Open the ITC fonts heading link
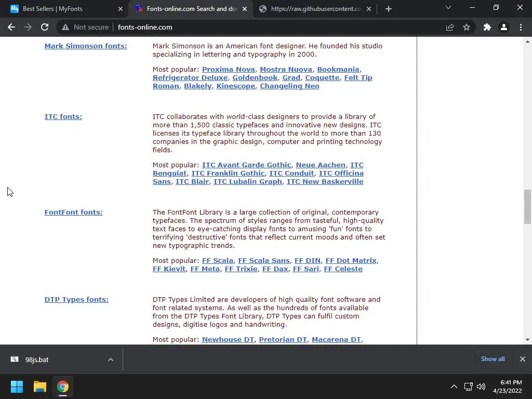Screen dimensions: 532x399 pos(63,116)
